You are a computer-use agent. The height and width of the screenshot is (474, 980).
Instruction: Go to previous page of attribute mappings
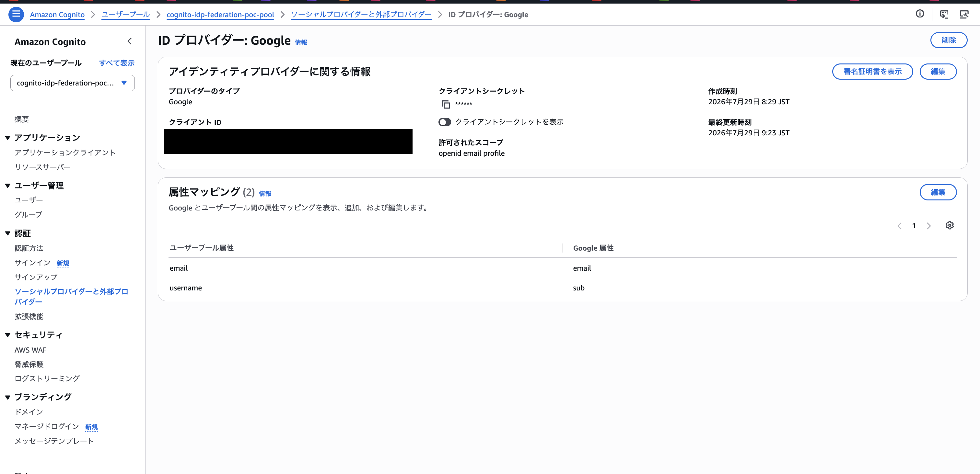coord(899,226)
